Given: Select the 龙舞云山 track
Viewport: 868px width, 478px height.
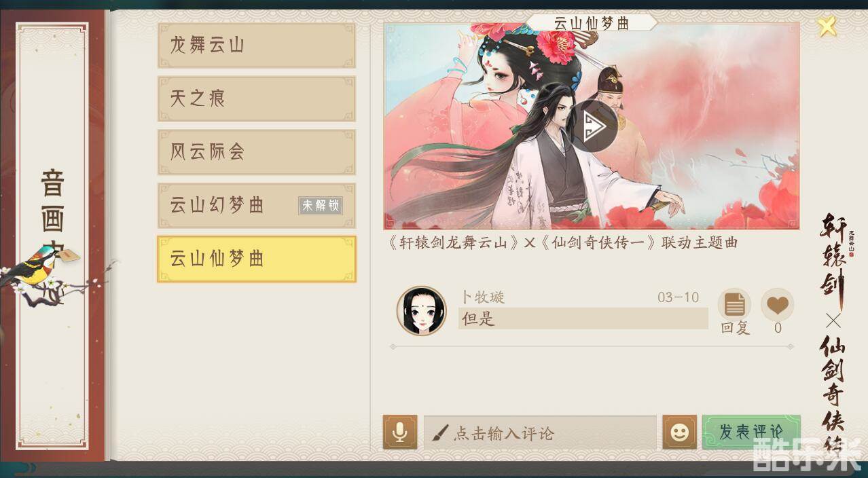Looking at the screenshot, I should click(x=257, y=46).
